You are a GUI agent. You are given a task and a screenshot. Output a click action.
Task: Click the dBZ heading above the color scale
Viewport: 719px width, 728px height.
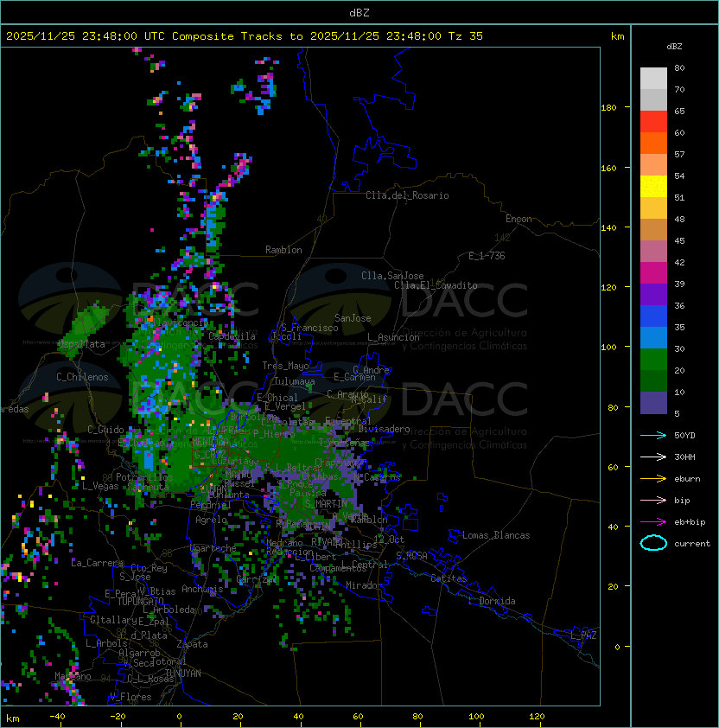click(674, 47)
